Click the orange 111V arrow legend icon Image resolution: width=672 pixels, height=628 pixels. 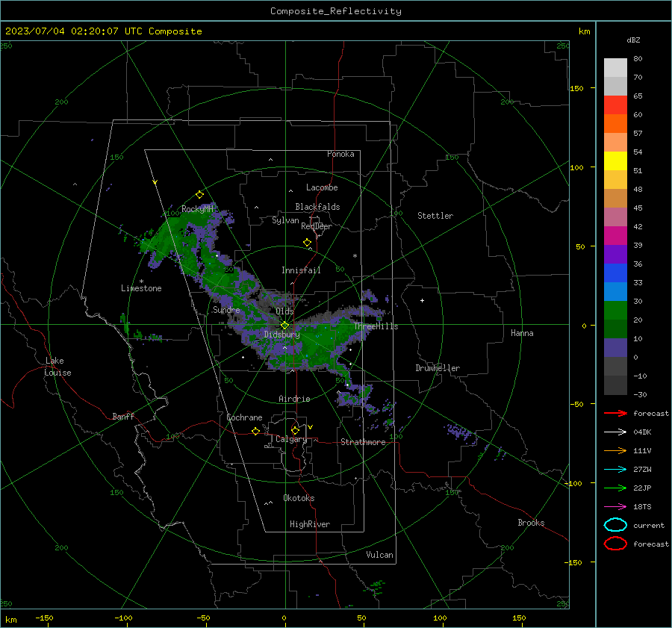click(x=615, y=450)
